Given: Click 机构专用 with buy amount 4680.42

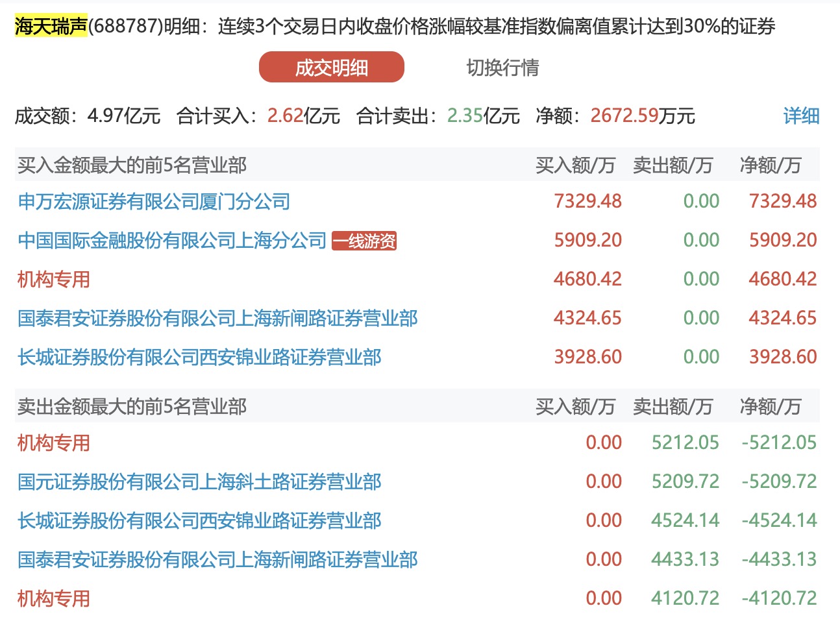Looking at the screenshot, I should coord(54,280).
